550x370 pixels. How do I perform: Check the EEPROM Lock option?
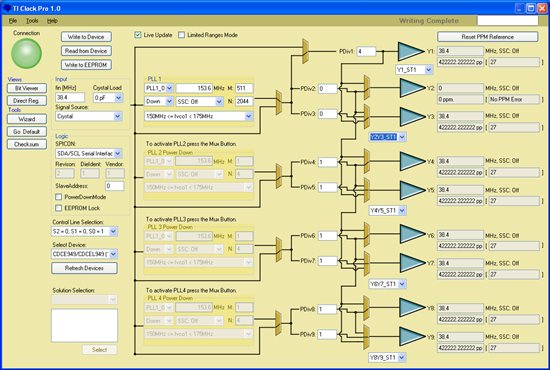click(x=59, y=208)
